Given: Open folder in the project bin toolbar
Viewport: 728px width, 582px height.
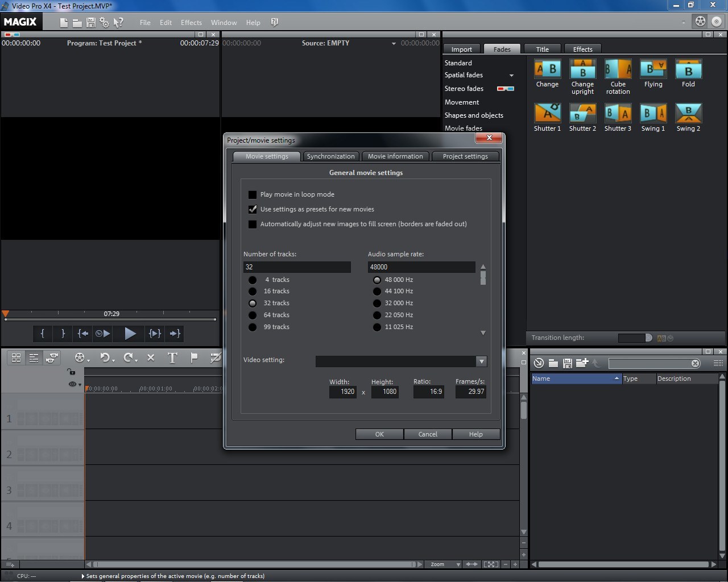Looking at the screenshot, I should click(x=553, y=363).
